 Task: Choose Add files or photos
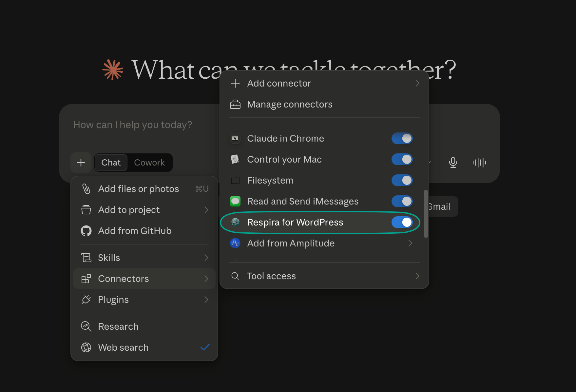pos(144,189)
